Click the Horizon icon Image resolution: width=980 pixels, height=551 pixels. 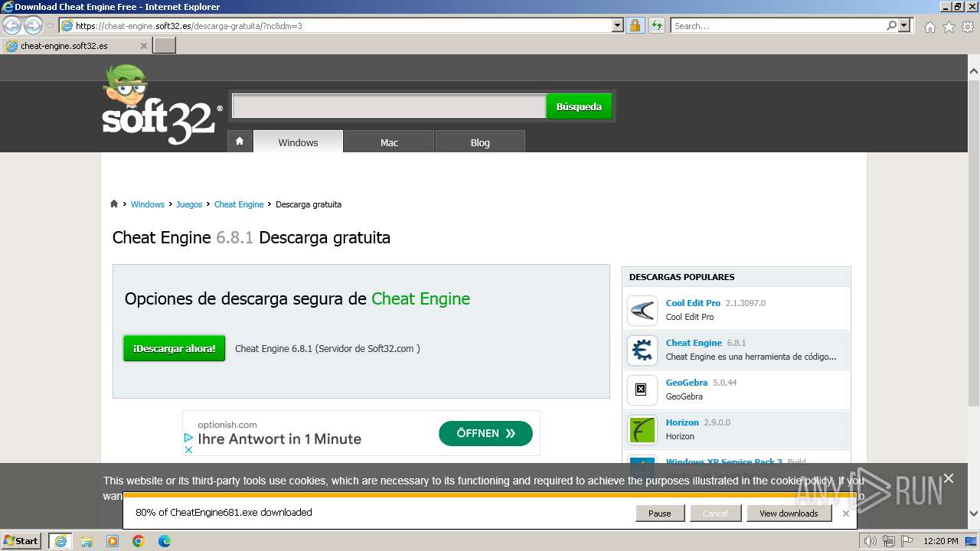point(642,430)
